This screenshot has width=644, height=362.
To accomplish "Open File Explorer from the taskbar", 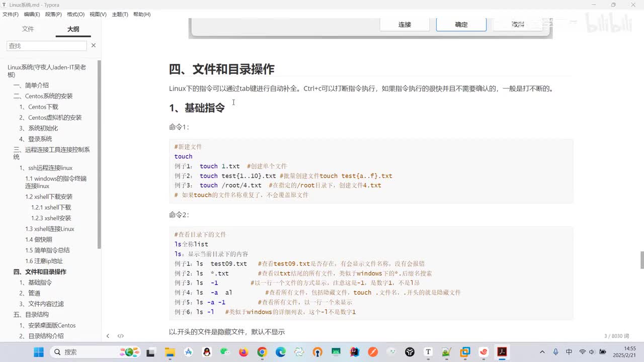I will coord(170,352).
